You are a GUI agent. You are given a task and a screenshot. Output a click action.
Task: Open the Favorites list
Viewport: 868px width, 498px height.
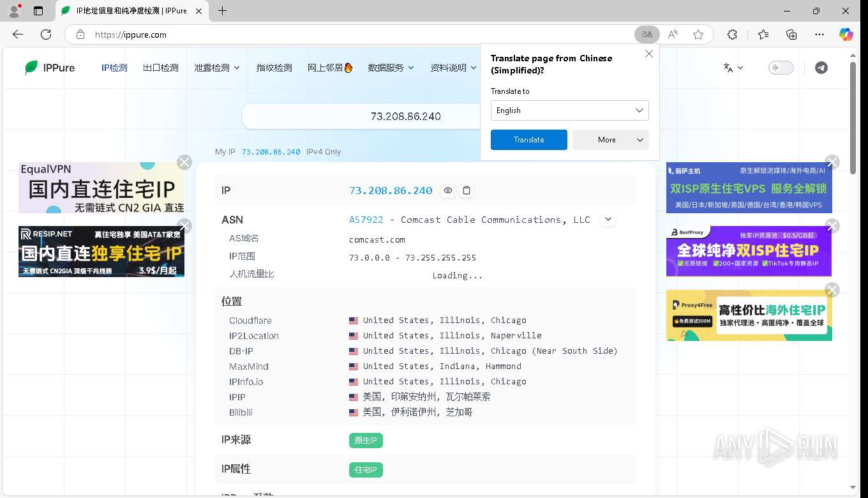click(x=763, y=34)
